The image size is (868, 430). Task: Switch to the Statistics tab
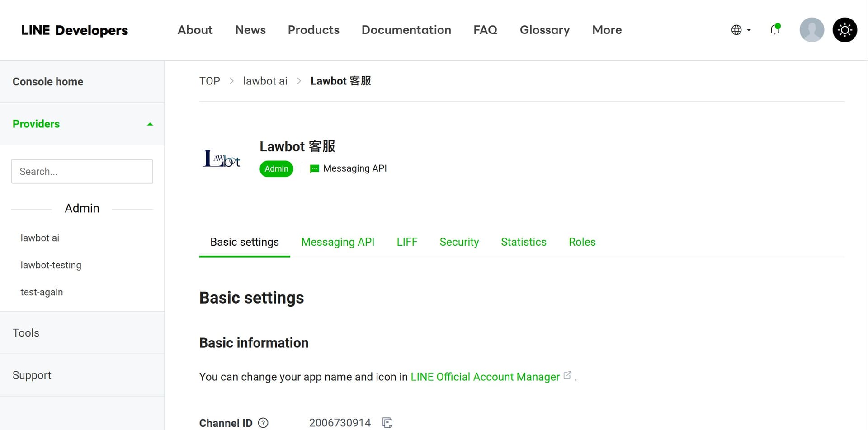click(524, 242)
